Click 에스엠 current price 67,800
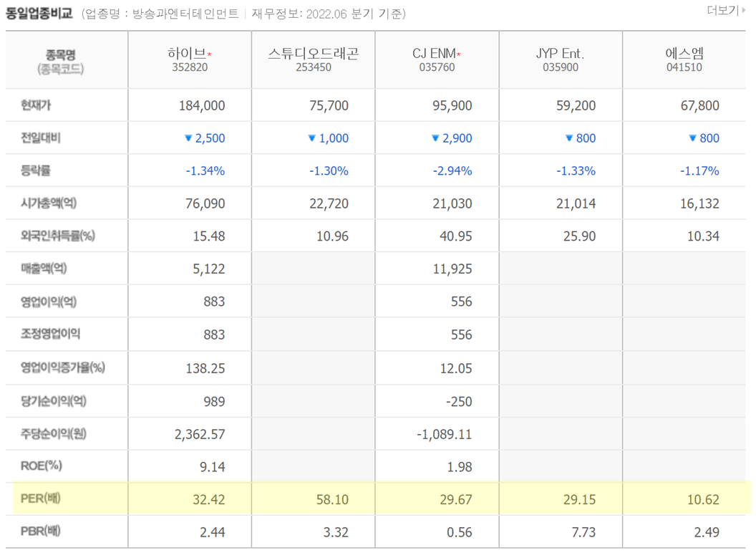This screenshot has height=558, width=756. [700, 105]
